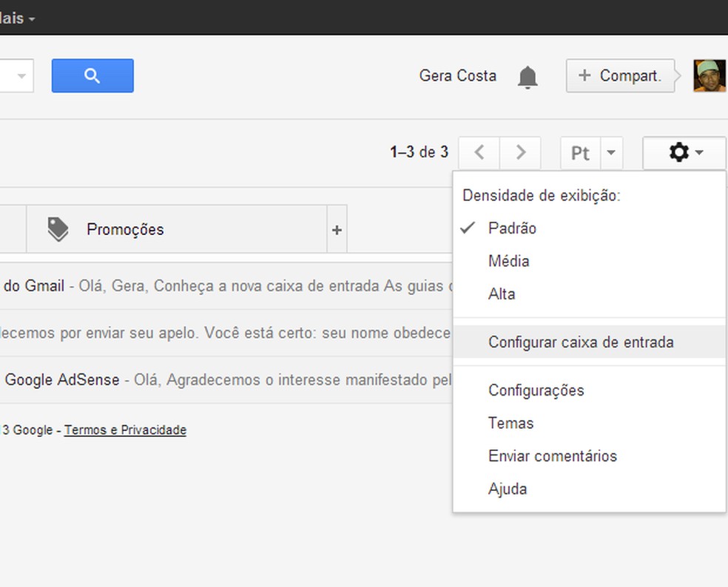This screenshot has width=728, height=587.
Task: Click the Compart. share button
Action: (620, 75)
